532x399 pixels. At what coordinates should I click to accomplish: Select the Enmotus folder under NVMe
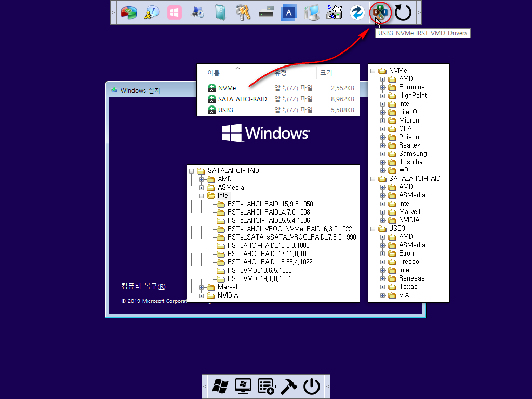(411, 87)
